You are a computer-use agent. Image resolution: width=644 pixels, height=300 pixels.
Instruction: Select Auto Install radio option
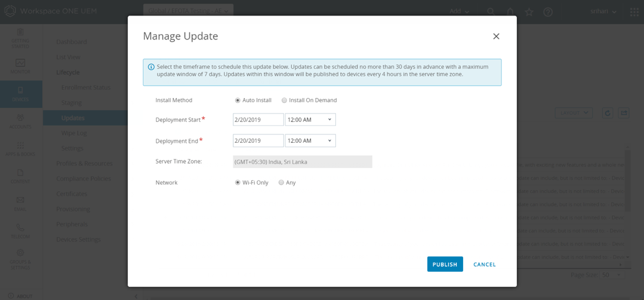(238, 100)
